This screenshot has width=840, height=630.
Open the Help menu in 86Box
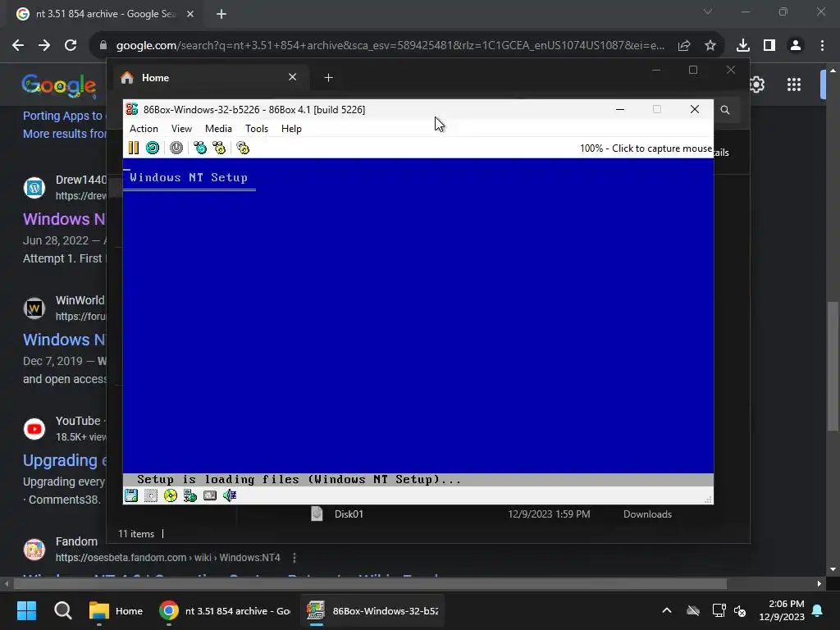[x=291, y=129]
